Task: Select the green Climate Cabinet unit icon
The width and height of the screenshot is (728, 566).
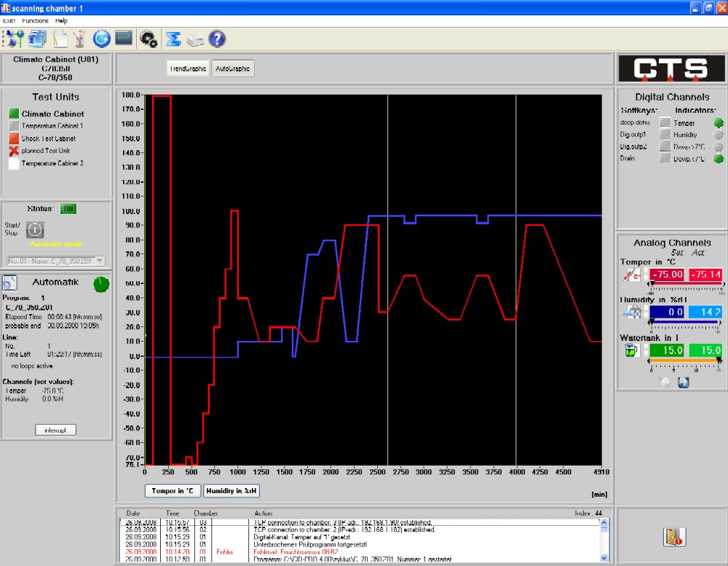Action: point(14,114)
